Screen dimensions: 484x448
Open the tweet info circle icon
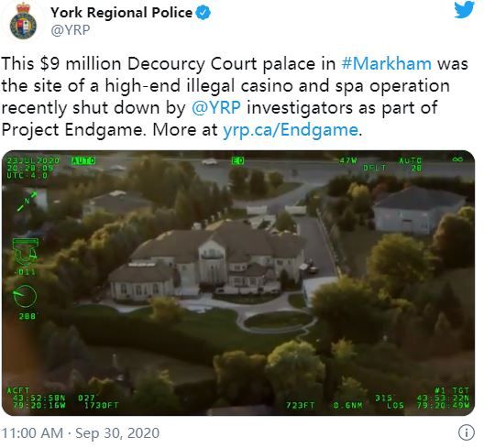(467, 432)
